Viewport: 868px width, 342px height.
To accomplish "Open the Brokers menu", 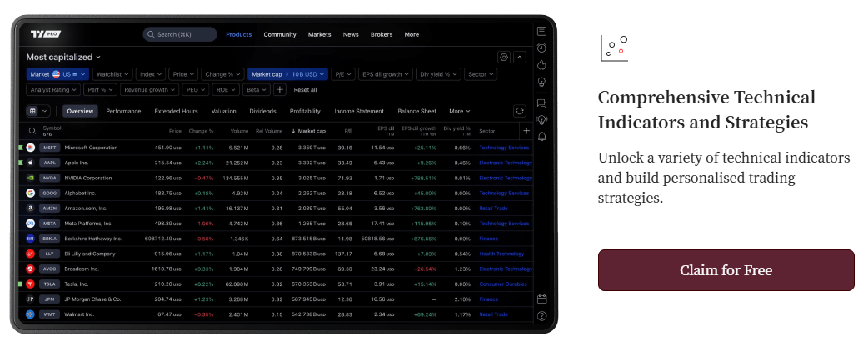I will coord(382,34).
